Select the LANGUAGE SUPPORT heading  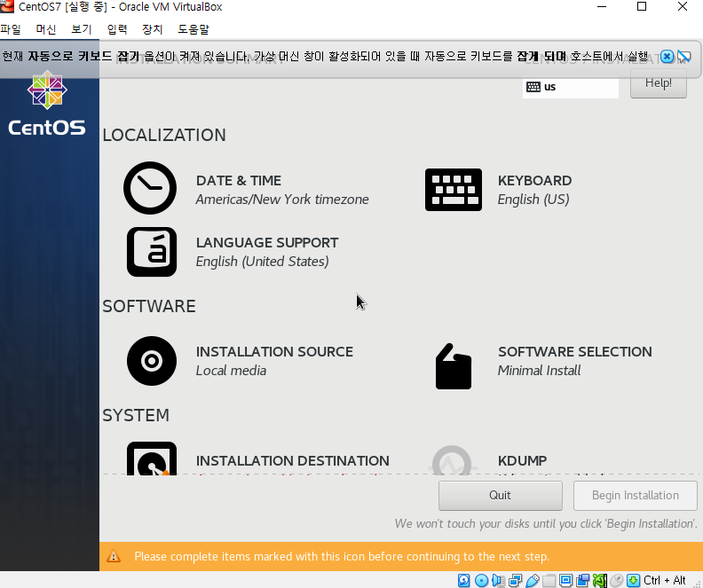[267, 242]
